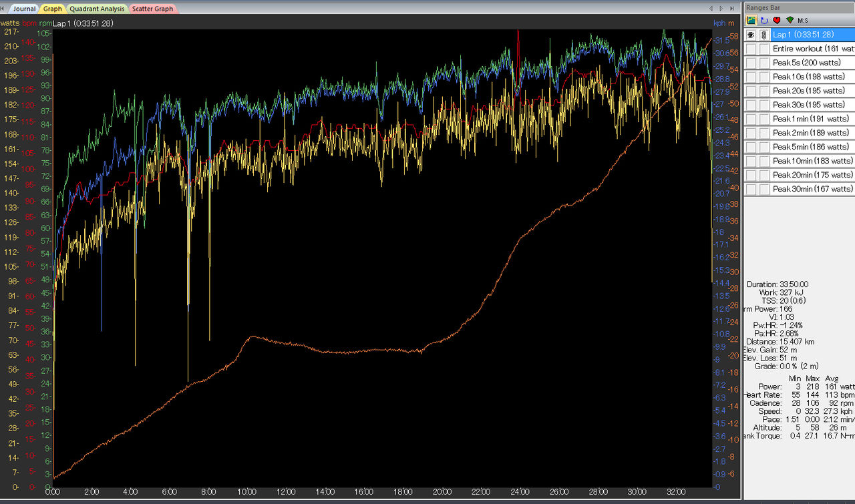The width and height of the screenshot is (855, 504).
Task: Click the green rpm axis label
Action: pyautogui.click(x=45, y=23)
